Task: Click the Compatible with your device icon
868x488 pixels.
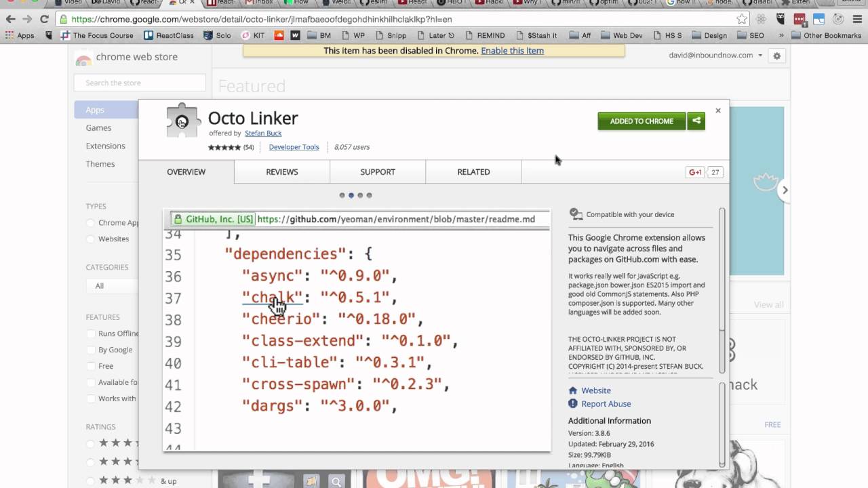Action: (576, 214)
